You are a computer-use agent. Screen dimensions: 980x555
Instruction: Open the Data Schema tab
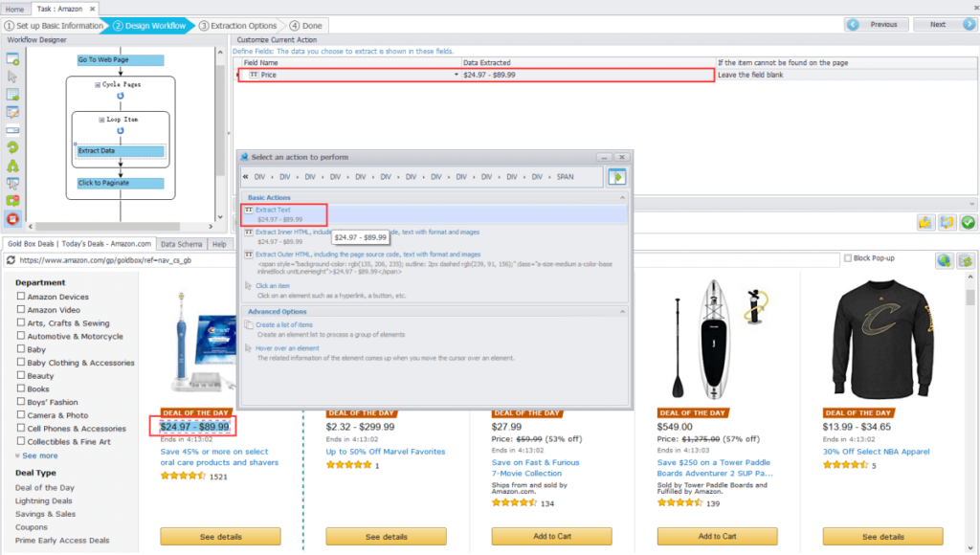[181, 244]
